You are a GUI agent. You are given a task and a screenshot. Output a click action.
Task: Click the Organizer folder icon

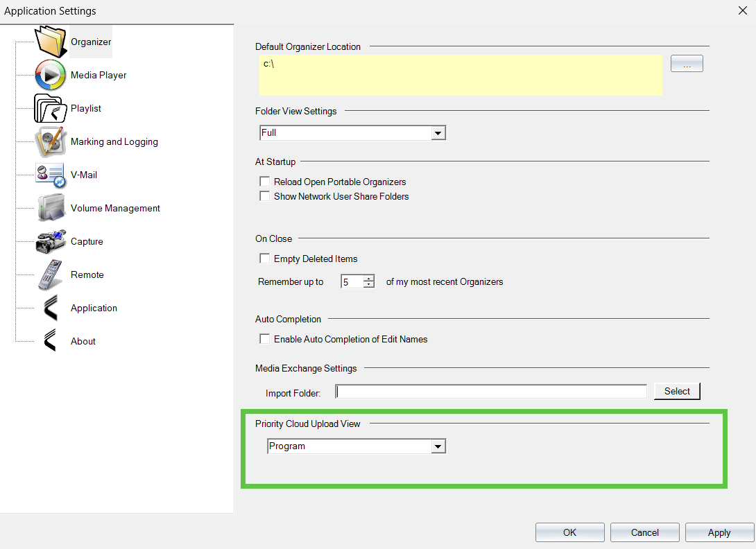51,42
